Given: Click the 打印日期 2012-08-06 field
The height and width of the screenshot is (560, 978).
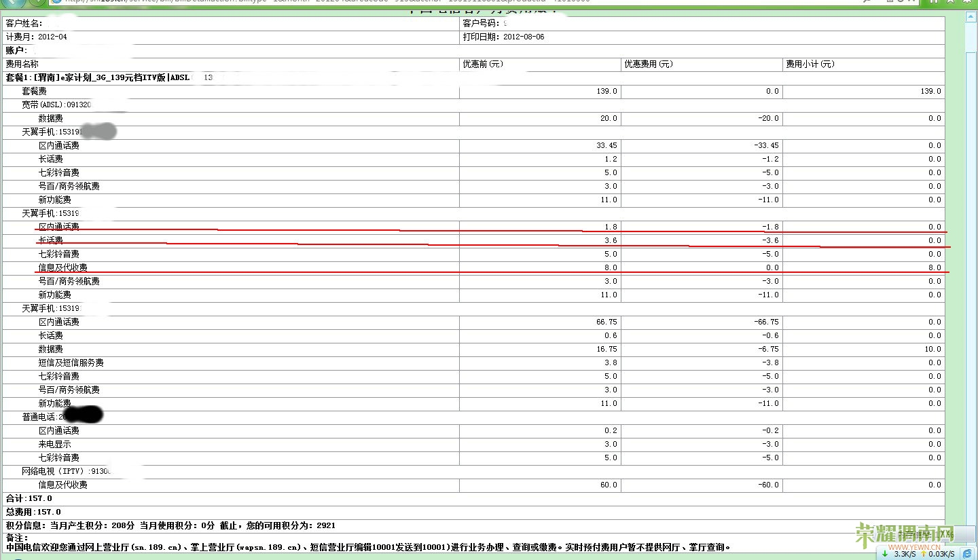Looking at the screenshot, I should [503, 37].
